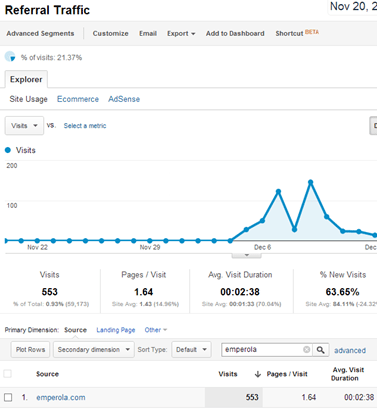377x412 pixels.
Task: Click the emperola search input field
Action: (x=263, y=350)
